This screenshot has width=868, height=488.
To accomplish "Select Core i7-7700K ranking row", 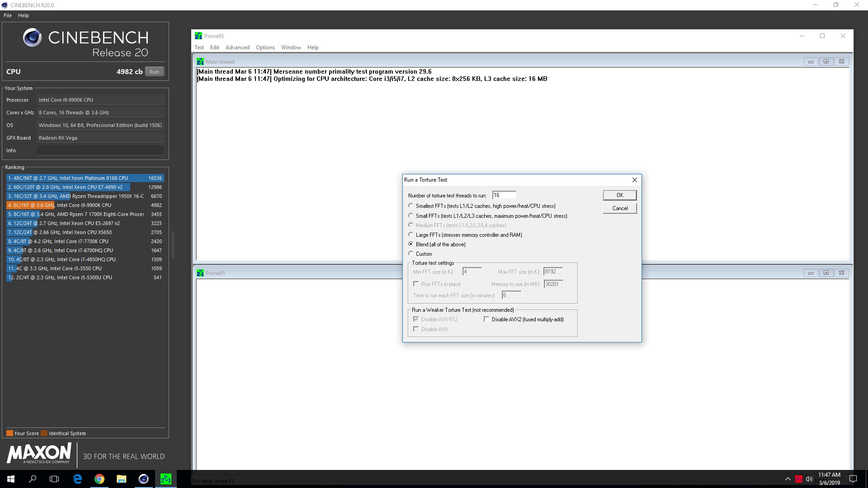I will pos(85,241).
